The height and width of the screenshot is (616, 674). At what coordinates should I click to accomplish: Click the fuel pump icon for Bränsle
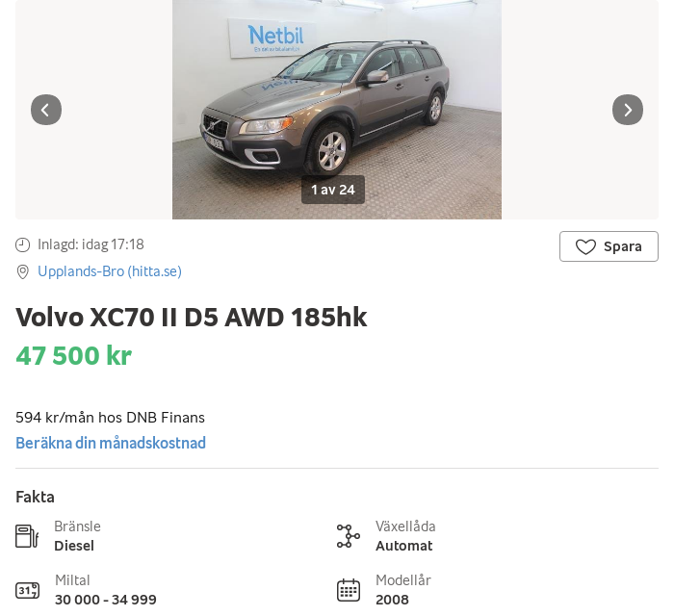pos(27,536)
